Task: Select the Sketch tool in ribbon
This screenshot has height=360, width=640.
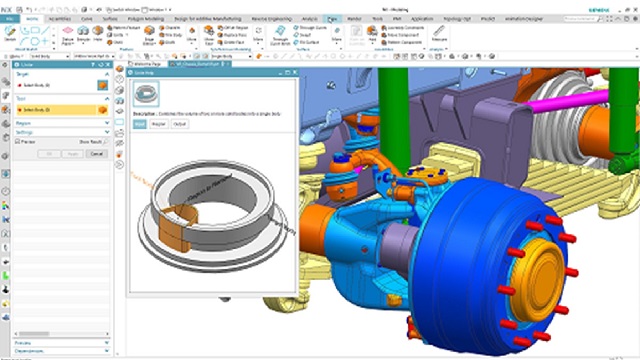Action: tap(10, 33)
